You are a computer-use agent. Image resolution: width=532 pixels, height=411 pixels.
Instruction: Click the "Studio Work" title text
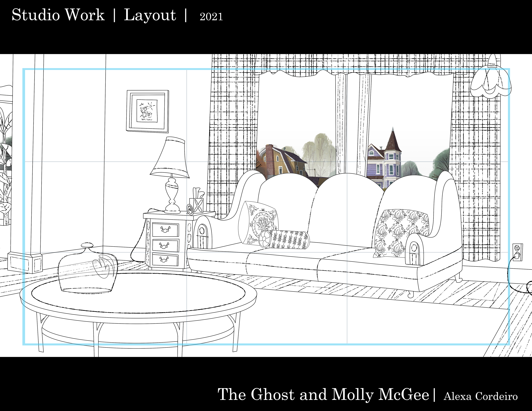click(x=58, y=15)
